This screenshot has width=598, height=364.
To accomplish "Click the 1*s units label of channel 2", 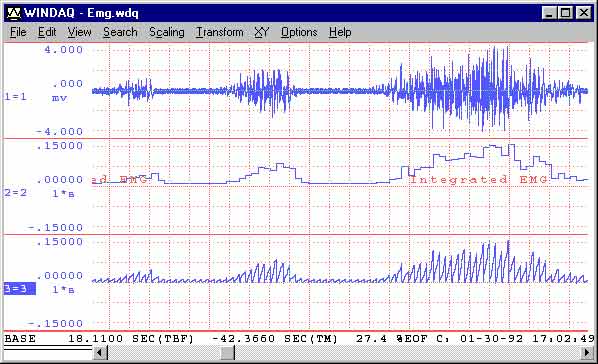I will point(63,194).
